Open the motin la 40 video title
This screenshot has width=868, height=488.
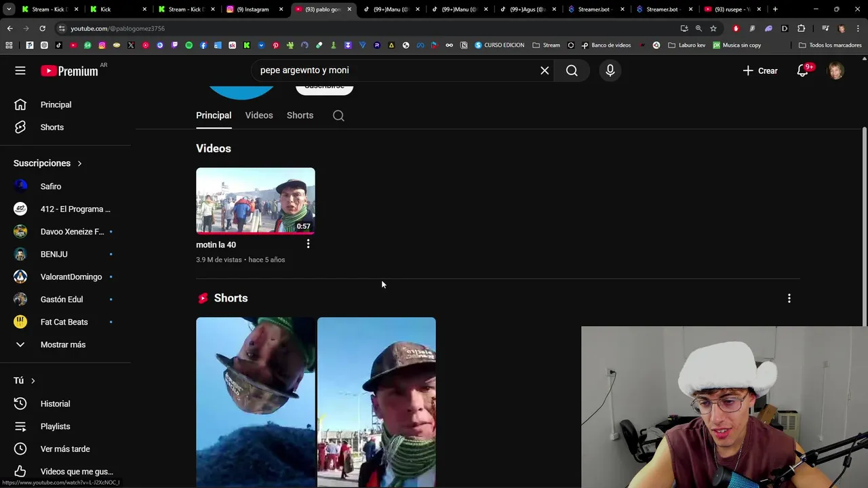coord(216,245)
